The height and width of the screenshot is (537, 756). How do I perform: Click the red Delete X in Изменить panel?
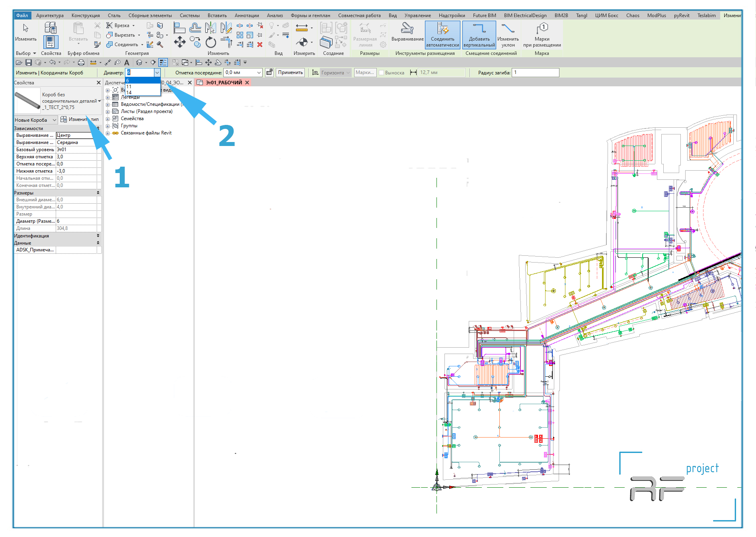pyautogui.click(x=260, y=45)
